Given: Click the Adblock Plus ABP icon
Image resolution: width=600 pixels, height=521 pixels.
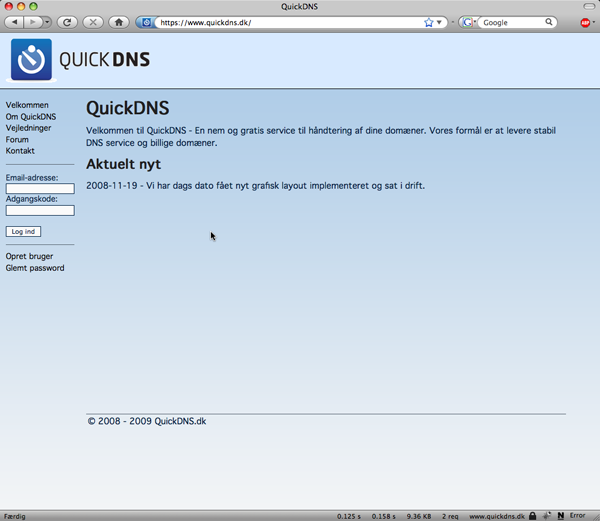Looking at the screenshot, I should [585, 23].
